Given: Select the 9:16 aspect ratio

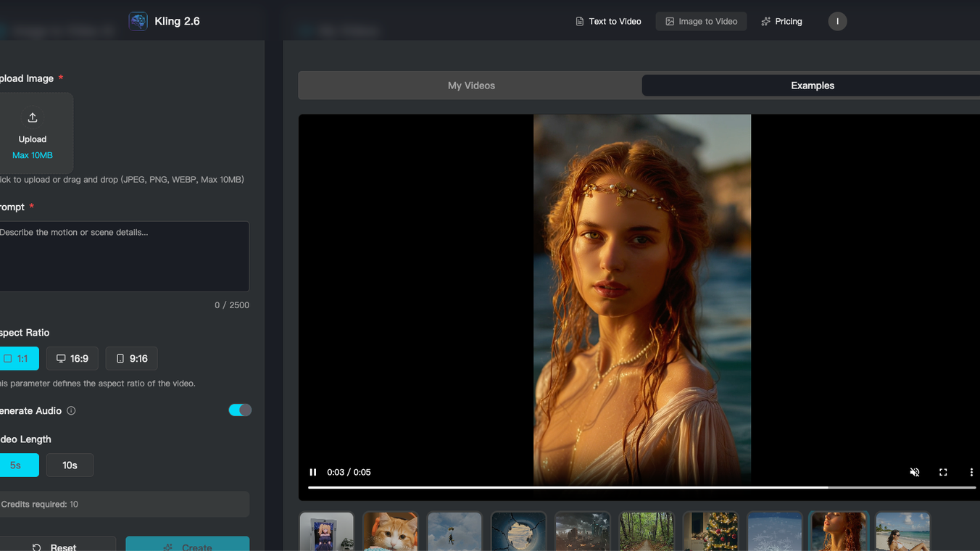Looking at the screenshot, I should pyautogui.click(x=132, y=358).
